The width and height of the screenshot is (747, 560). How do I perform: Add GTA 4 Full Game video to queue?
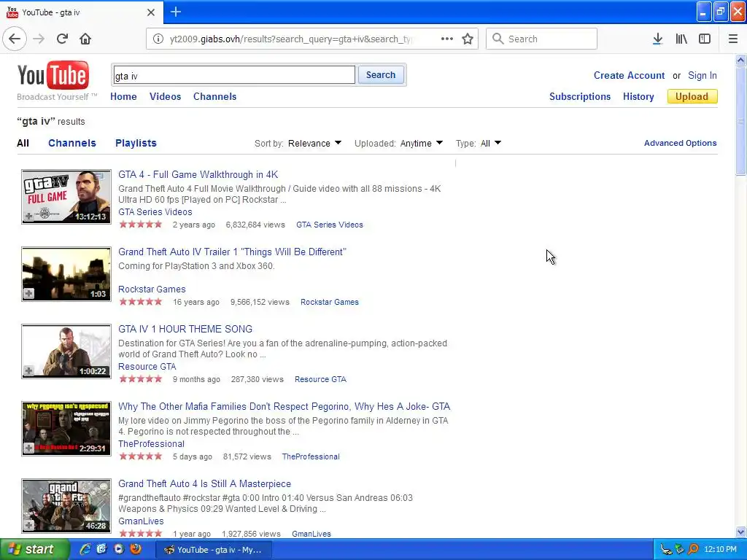(x=29, y=216)
